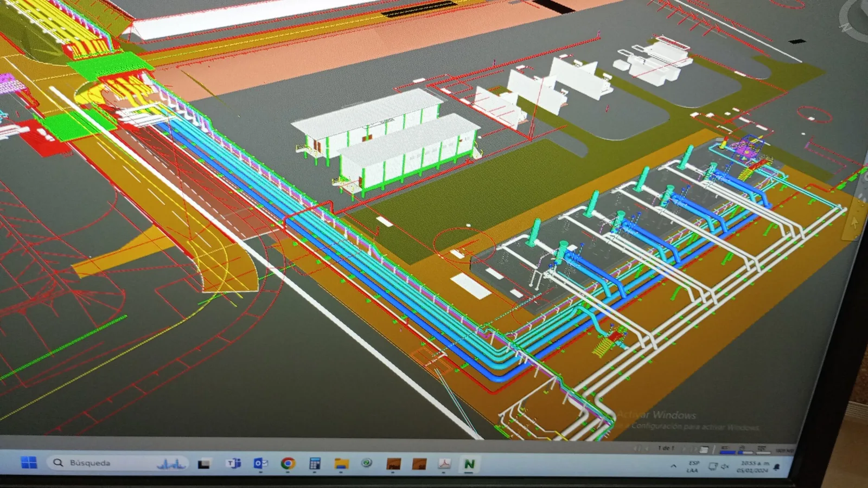Viewport: 868px width, 488px height.
Task: Launch Microsoft Teams from the taskbar
Action: (x=234, y=463)
